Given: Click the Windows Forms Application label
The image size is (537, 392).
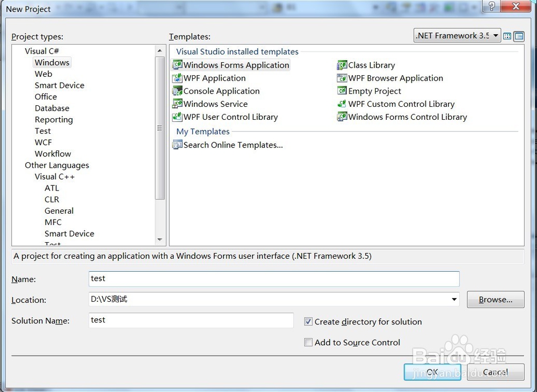Looking at the screenshot, I should click(x=236, y=65).
